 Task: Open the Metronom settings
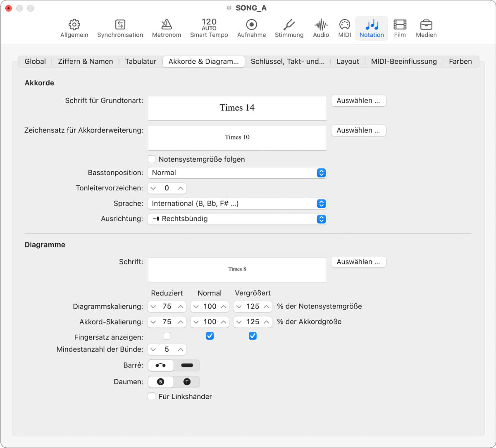166,28
